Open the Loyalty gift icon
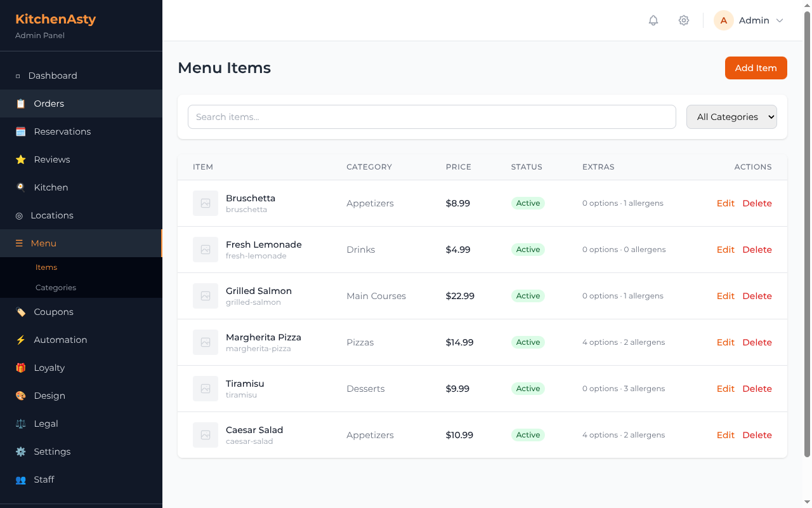The height and width of the screenshot is (508, 812). 21,368
